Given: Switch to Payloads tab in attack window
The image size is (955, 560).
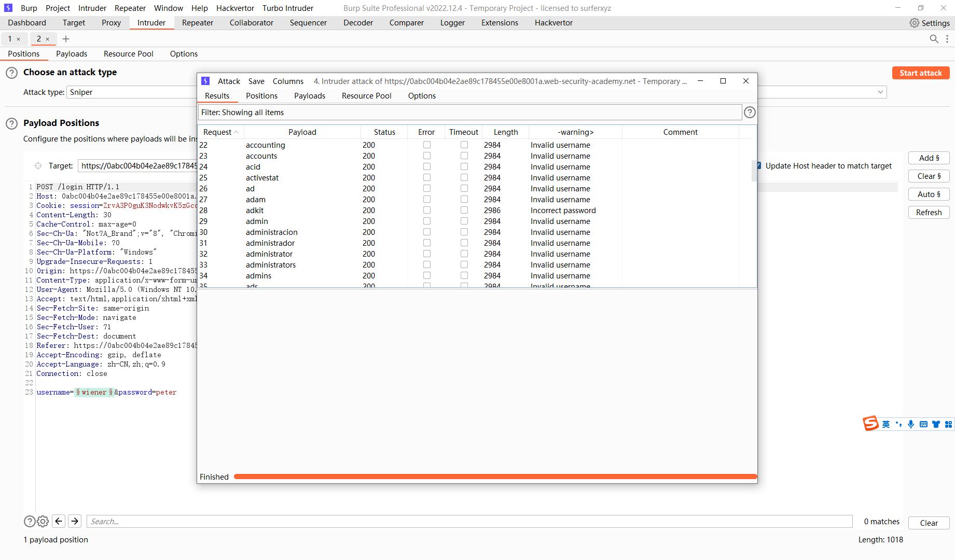Looking at the screenshot, I should pos(310,96).
